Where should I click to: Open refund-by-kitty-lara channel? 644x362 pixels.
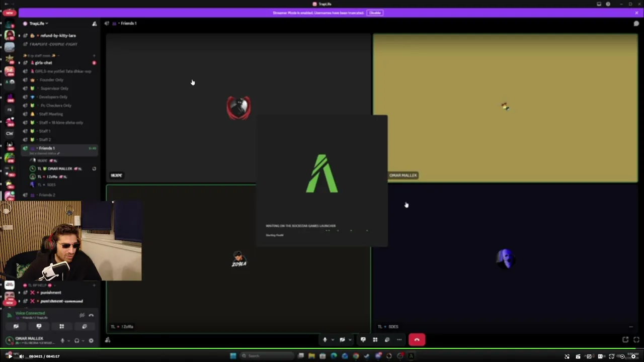(58, 36)
